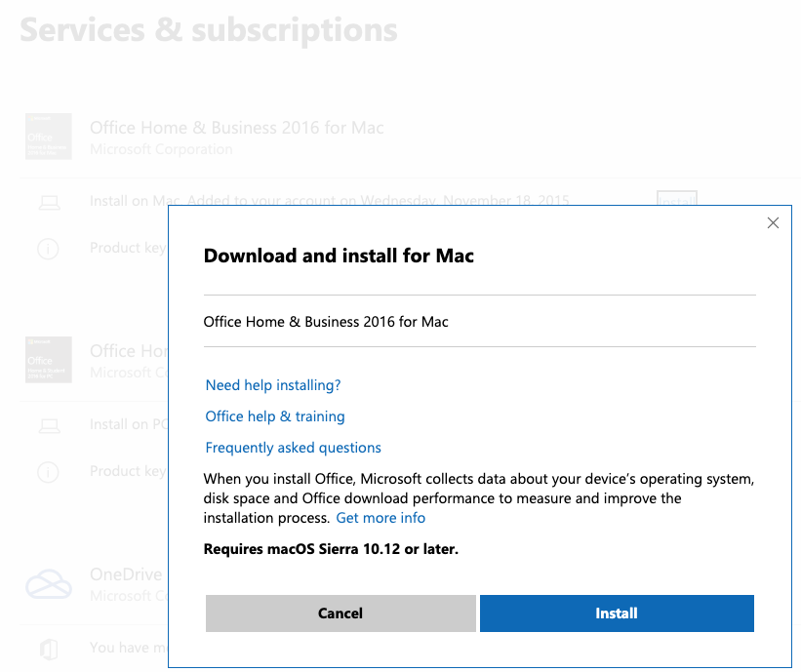Follow the Get more info link
Screen dimensions: 801x672
380,518
